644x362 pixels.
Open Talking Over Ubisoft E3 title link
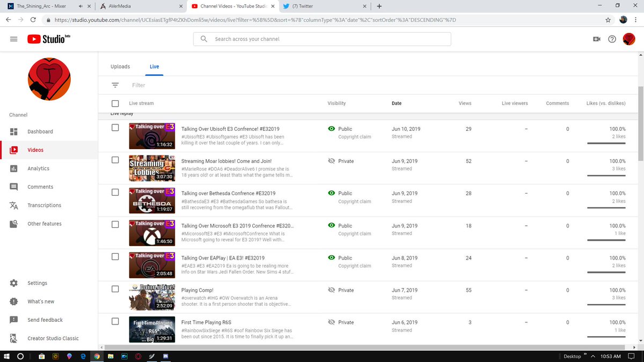pos(230,129)
